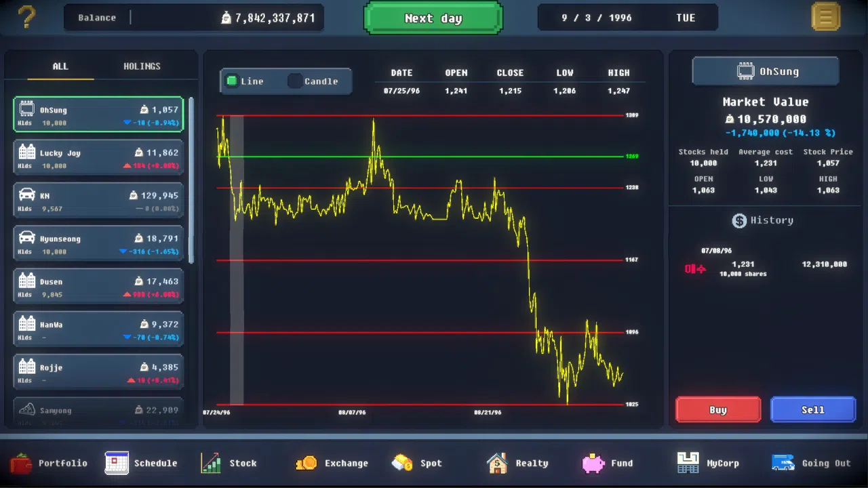The width and height of the screenshot is (868, 488).
Task: Click the Stock chart icon
Action: (x=211, y=463)
